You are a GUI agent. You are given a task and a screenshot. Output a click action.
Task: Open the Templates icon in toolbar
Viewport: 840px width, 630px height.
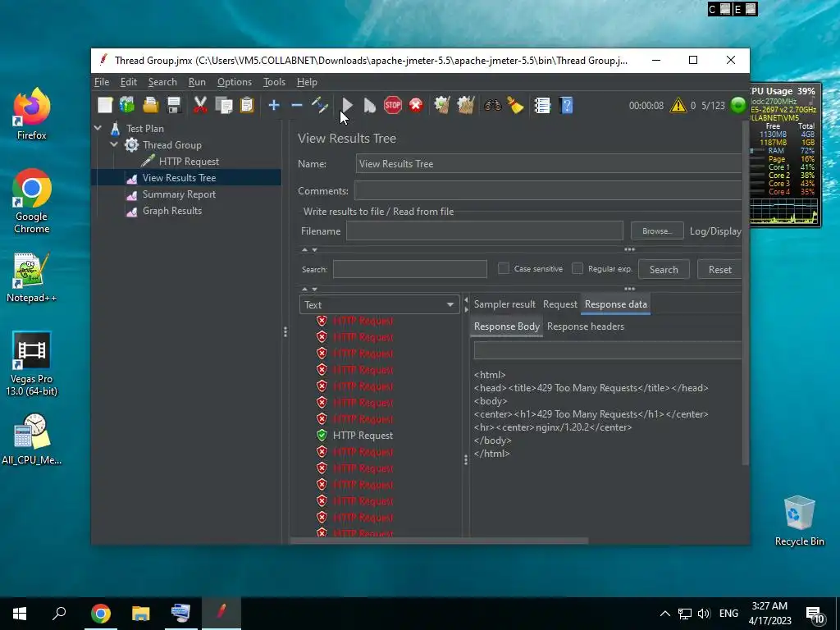coord(127,105)
